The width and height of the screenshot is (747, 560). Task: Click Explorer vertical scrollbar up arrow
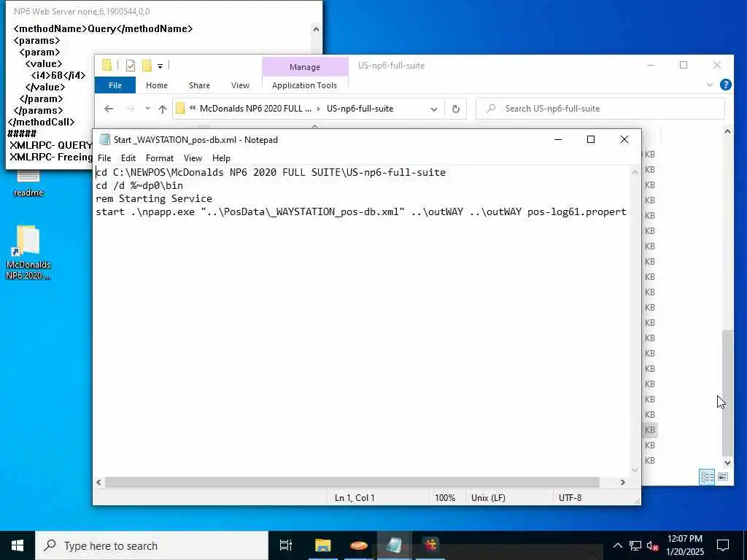(x=727, y=131)
